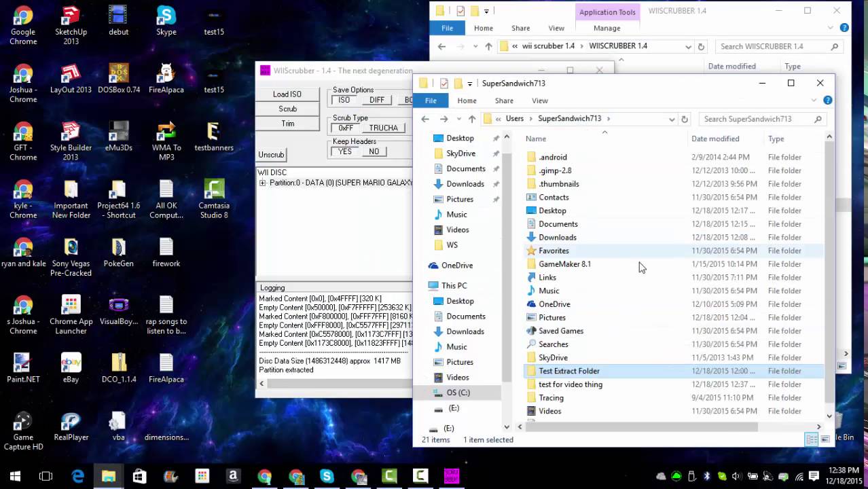
Task: Select ISO save option in WiiScrubber
Action: click(344, 100)
